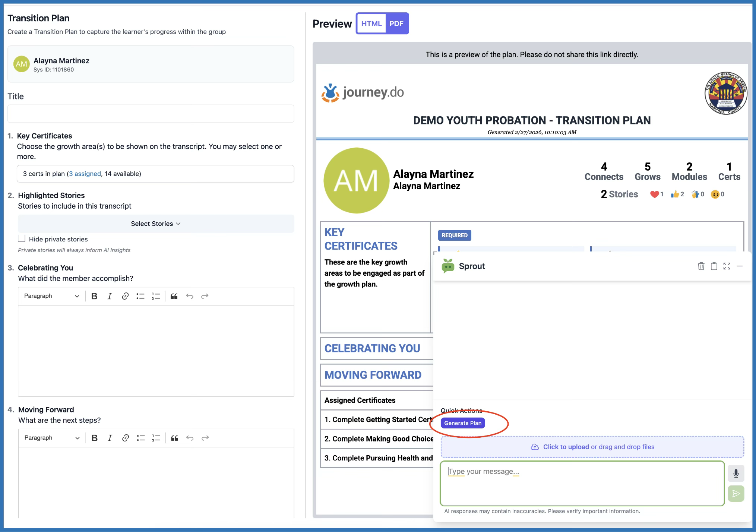Open Select Stories dropdown

click(x=156, y=224)
